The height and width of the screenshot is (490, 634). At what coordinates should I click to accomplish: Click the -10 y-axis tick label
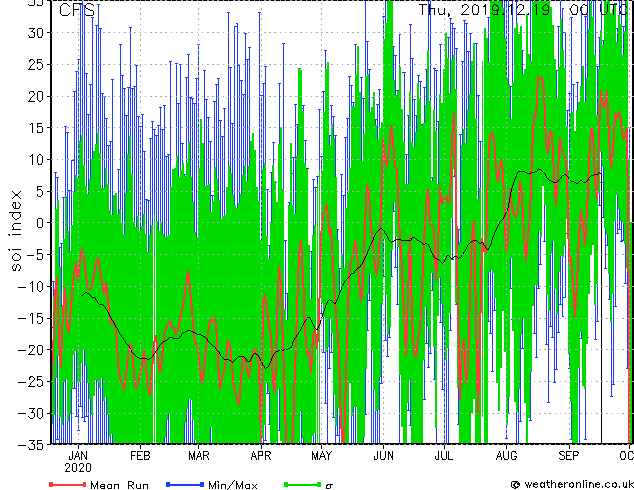pyautogui.click(x=32, y=287)
